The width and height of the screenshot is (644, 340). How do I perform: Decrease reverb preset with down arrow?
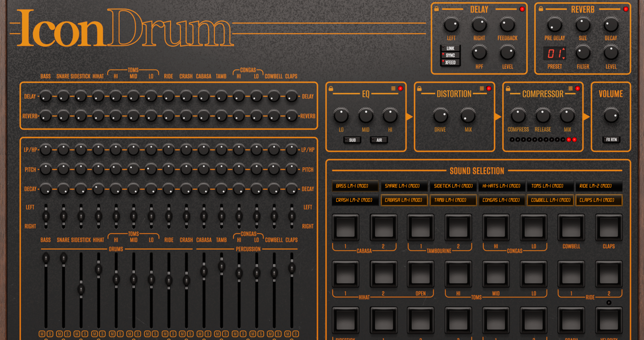click(563, 57)
